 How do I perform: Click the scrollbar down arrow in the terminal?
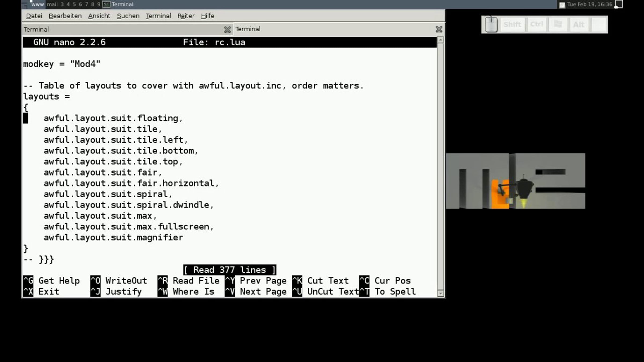click(440, 293)
